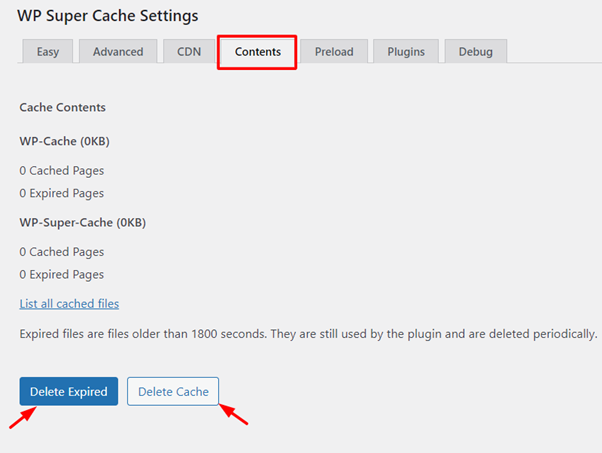The width and height of the screenshot is (602, 453).
Task: Click 0 Expired Pages under WP-Cache
Action: pos(61,193)
